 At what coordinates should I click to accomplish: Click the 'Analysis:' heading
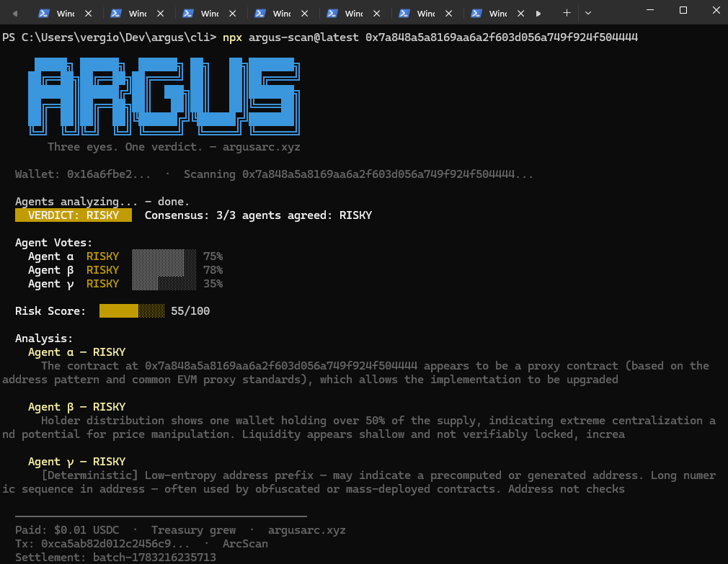44,339
